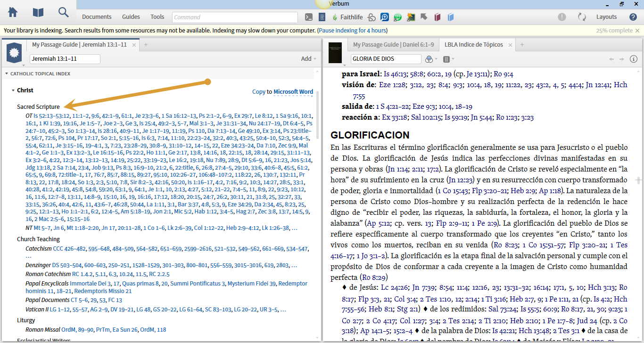This screenshot has width=644, height=343.
Task: Click the GLORIA DE DIOS reference box
Action: click(386, 59)
